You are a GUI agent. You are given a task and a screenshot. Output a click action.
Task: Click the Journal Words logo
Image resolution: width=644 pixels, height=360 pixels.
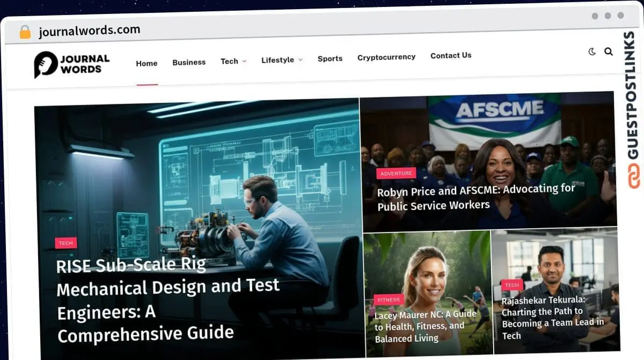[x=72, y=64]
